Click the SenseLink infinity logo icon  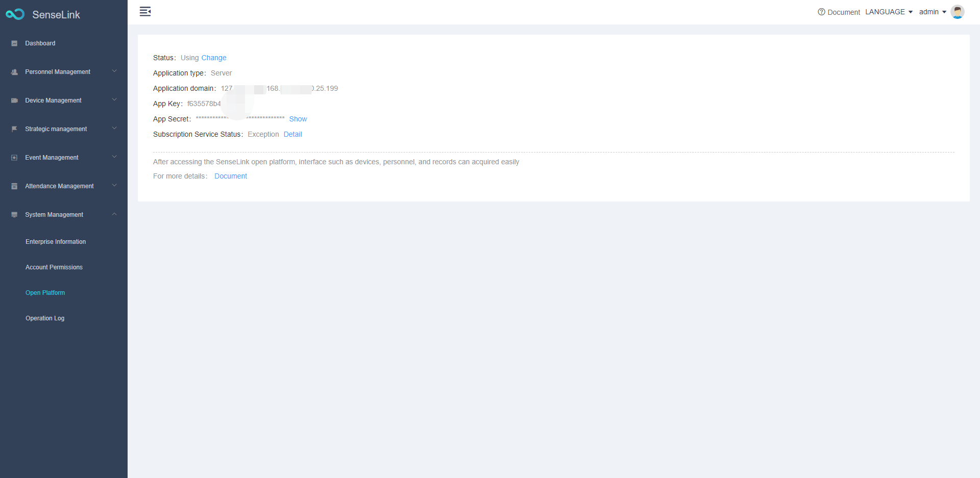pos(15,14)
